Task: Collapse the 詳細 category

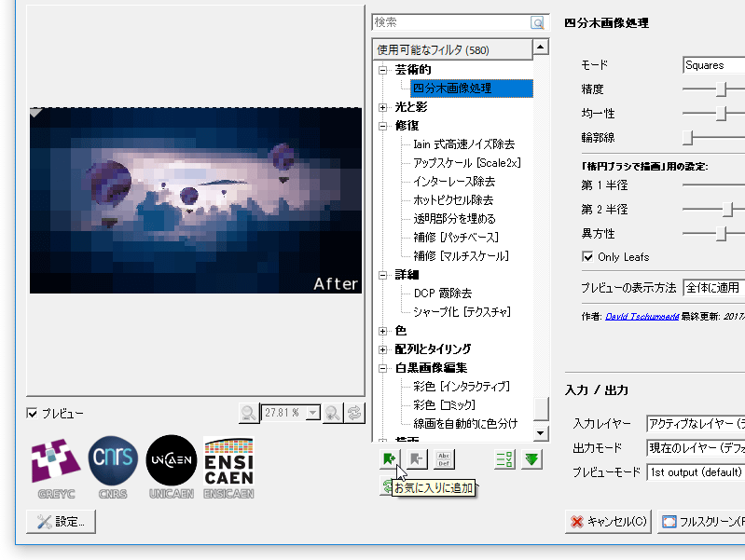Action: [382, 275]
